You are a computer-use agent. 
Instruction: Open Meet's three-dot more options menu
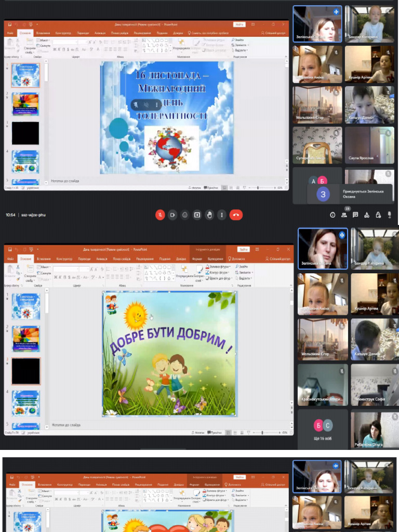pyautogui.click(x=222, y=215)
